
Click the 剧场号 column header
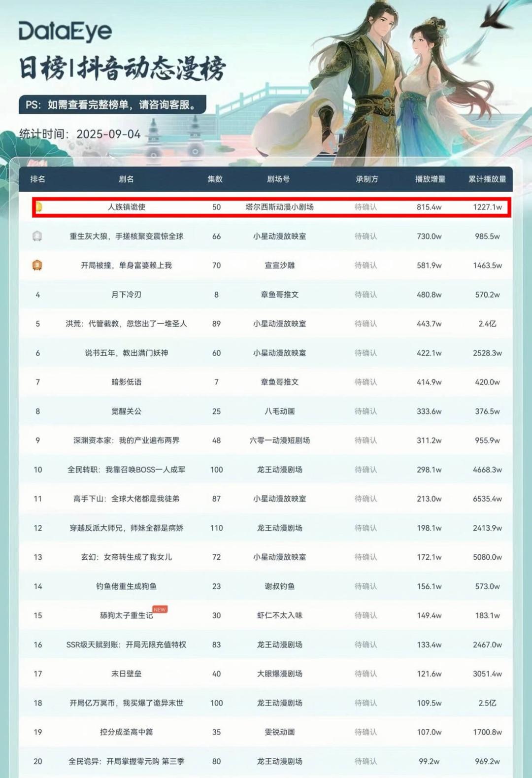278,179
